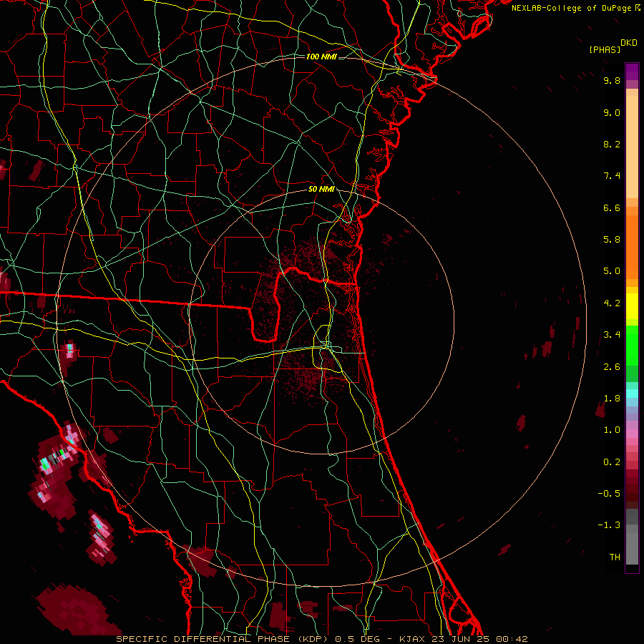Click the 7.4 label on the color scale
Viewport: 644px width, 644px height.
coord(612,176)
